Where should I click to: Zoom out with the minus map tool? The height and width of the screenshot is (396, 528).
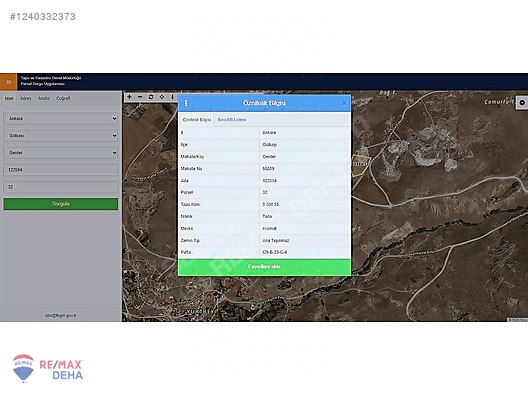[140, 97]
